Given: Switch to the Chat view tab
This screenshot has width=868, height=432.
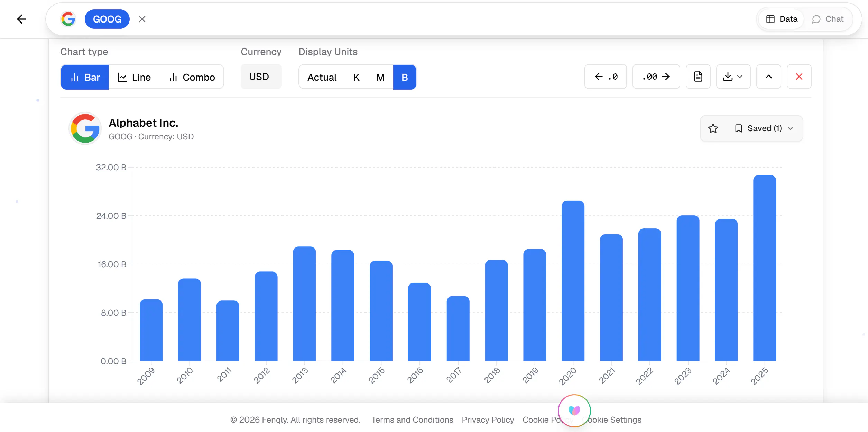Looking at the screenshot, I should [x=828, y=19].
